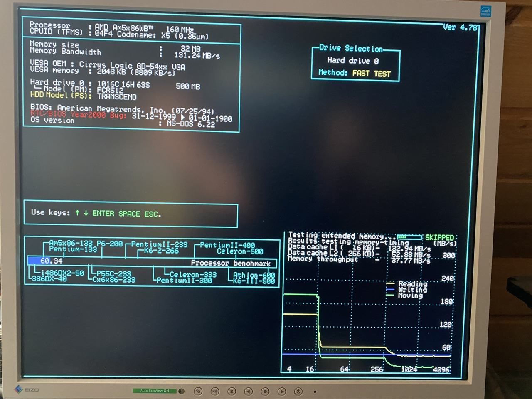532x399 pixels.
Task: Click the FCR512 model text
Action: 110,90
